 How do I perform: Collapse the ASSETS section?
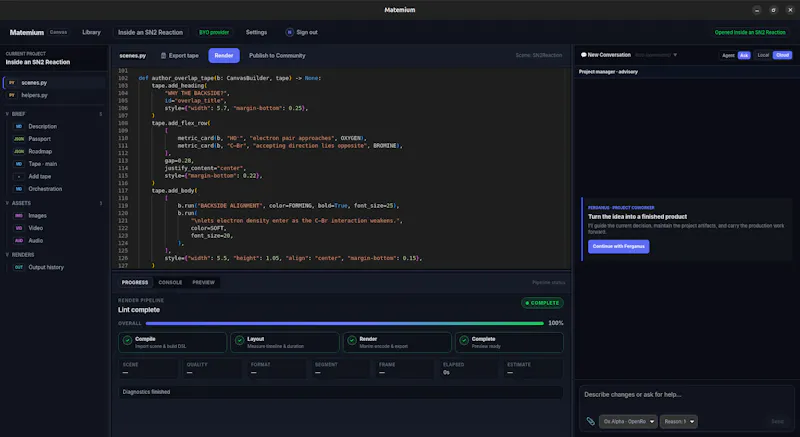[7, 203]
